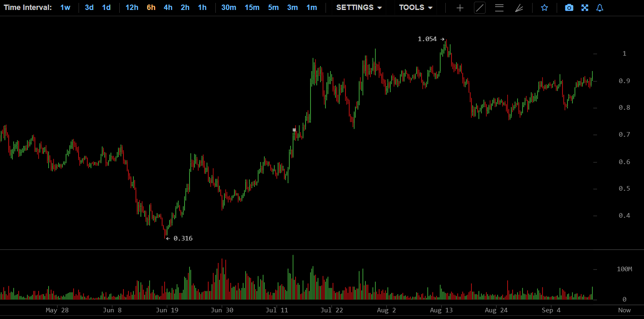The height and width of the screenshot is (319, 644).
Task: Set time interval to 1h
Action: tap(202, 7)
